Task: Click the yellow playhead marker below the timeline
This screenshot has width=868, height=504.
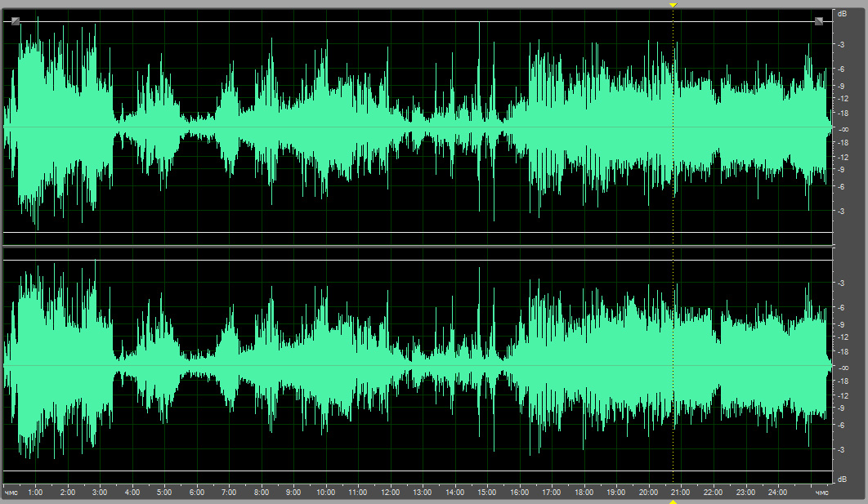Action: pyautogui.click(x=673, y=502)
